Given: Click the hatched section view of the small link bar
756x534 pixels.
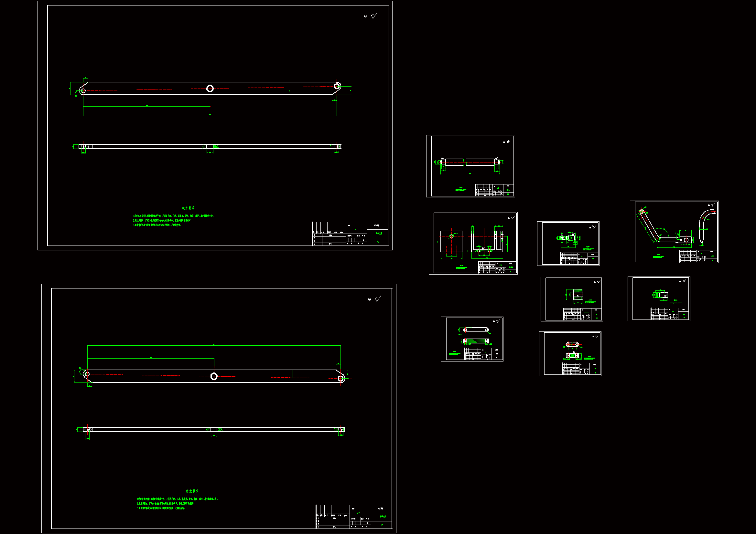Looking at the screenshot, I should tap(475, 341).
